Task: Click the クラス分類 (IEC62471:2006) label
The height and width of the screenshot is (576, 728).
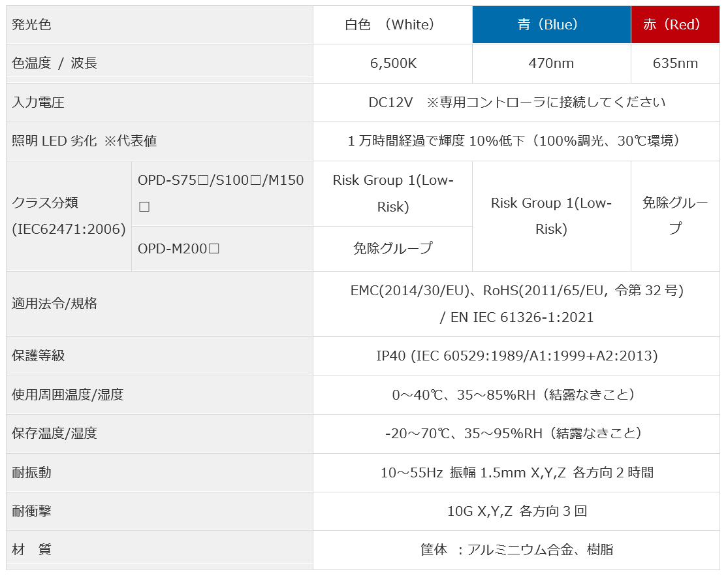Action: coord(69,216)
